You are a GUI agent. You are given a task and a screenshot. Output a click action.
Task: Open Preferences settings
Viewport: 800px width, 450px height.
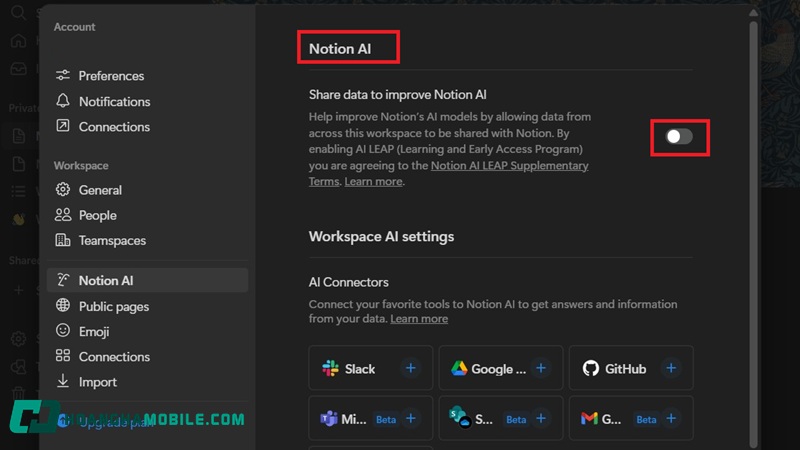click(111, 76)
